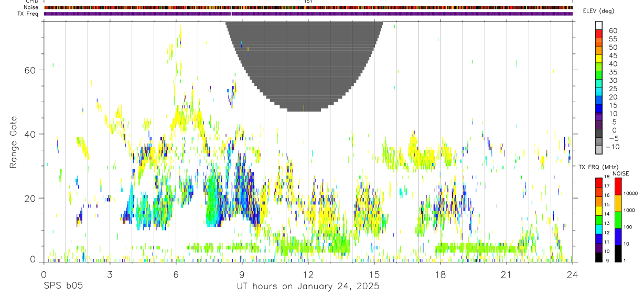The image size is (644, 297).
Task: Click the '45' label on the ELEV colorbar
Action: coord(613,56)
